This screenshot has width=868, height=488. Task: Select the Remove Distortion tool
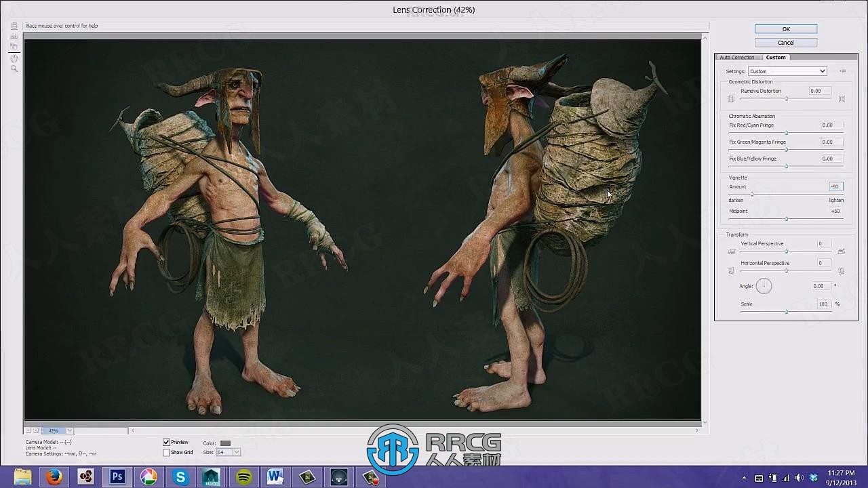[14, 26]
